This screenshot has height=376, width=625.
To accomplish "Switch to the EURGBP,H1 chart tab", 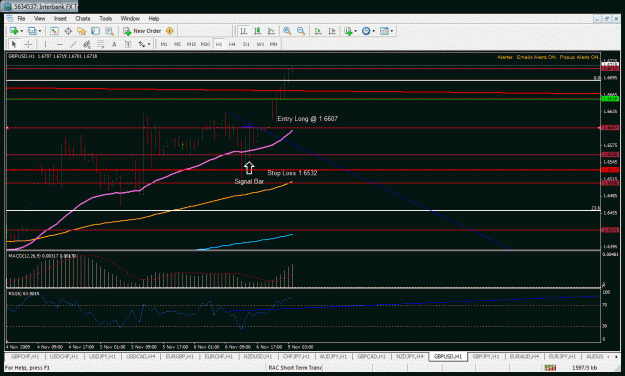I will [180, 356].
